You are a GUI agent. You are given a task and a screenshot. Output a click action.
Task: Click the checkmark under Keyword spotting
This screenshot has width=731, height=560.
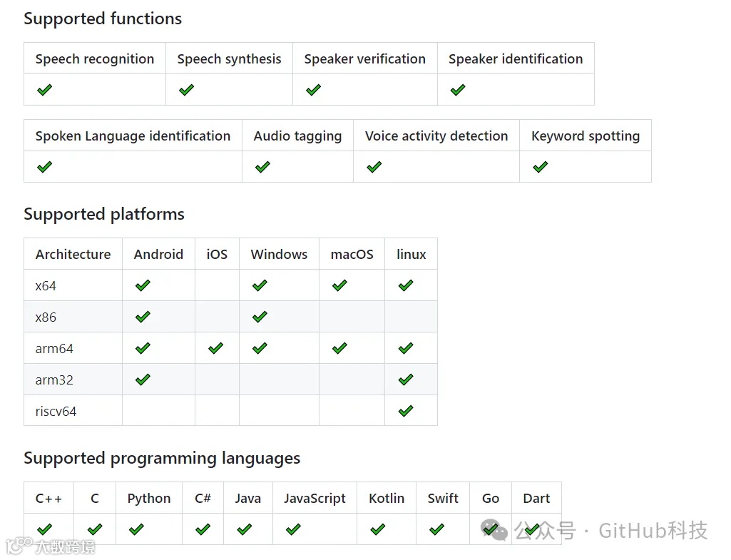click(x=540, y=167)
